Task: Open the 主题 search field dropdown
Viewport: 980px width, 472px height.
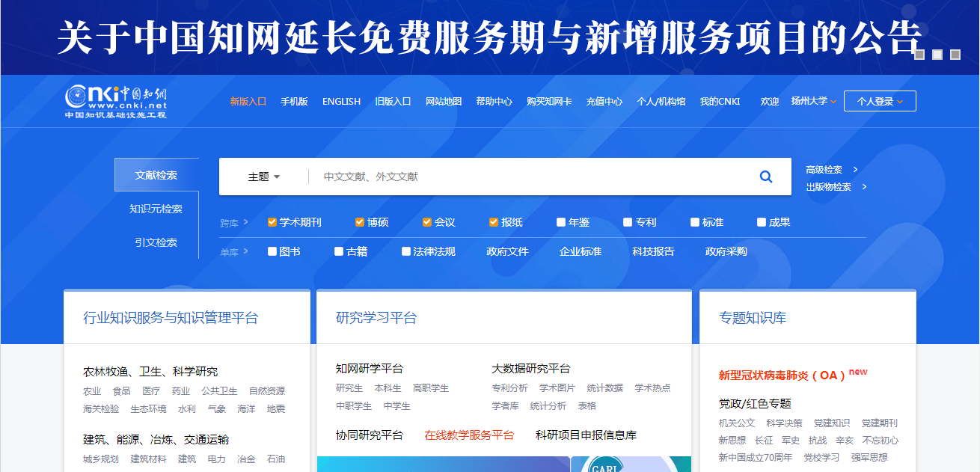Action: tap(263, 177)
